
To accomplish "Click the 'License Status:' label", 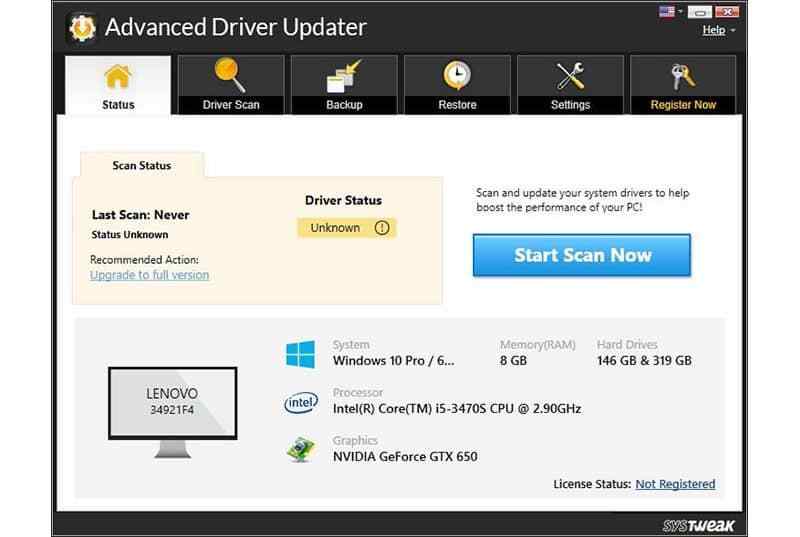I will click(x=592, y=484).
